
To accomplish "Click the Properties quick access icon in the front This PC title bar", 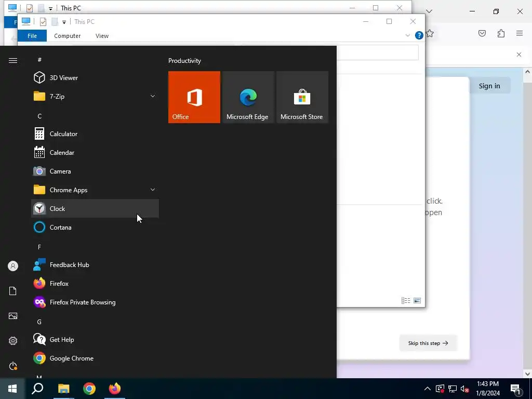I will coord(43,22).
